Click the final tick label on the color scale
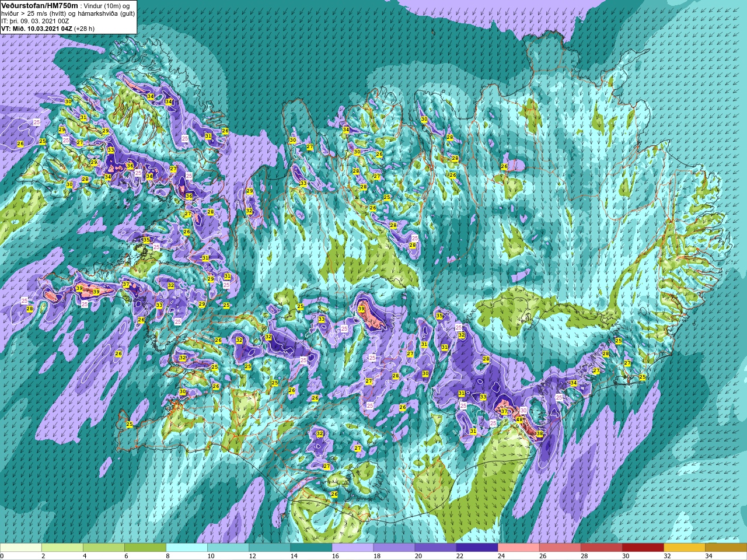The width and height of the screenshot is (747, 560). [708, 556]
